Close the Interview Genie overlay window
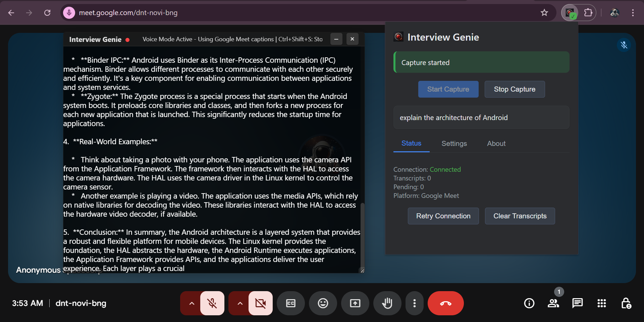This screenshot has height=322, width=644. [352, 39]
